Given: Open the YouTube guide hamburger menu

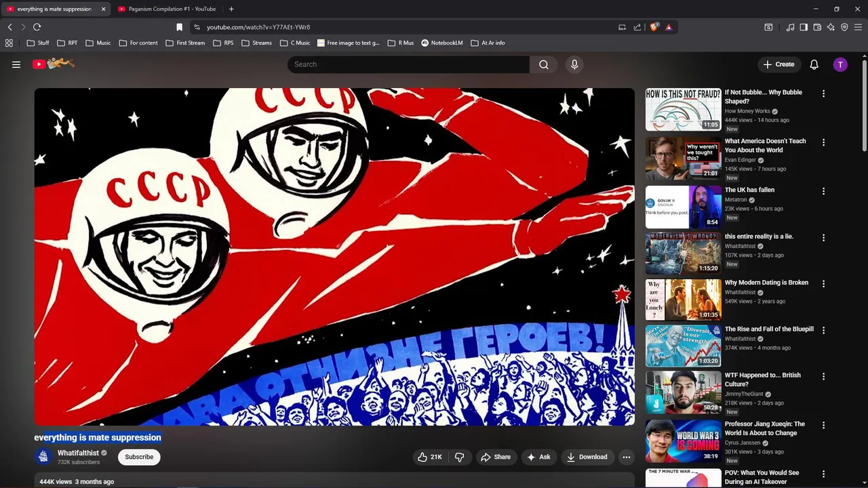Looking at the screenshot, I should coord(16,64).
